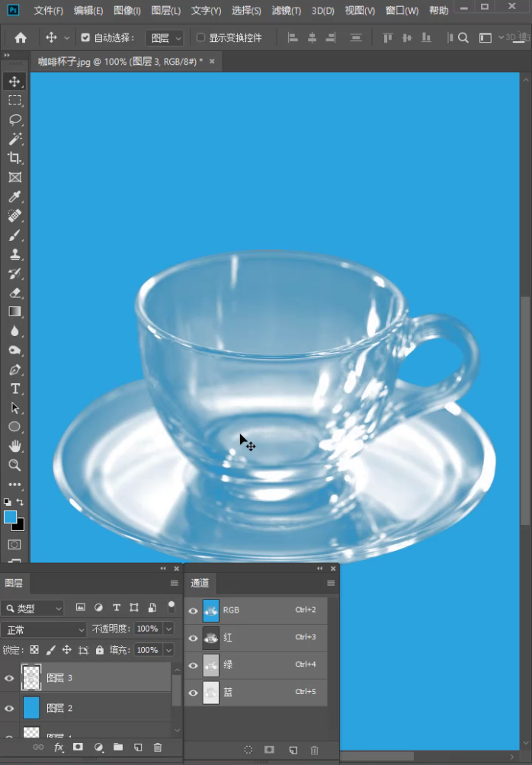Toggle RGB channel visibility eye
Image resolution: width=532 pixels, height=765 pixels.
[x=194, y=610]
